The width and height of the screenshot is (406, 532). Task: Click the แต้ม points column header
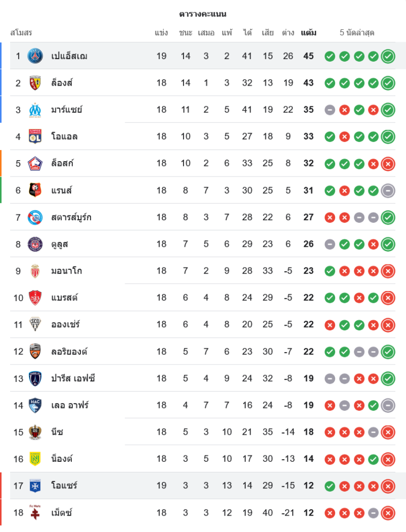[309, 33]
